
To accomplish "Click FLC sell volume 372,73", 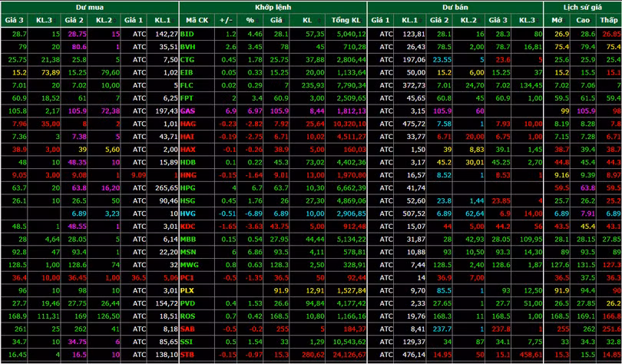I will [x=414, y=86].
